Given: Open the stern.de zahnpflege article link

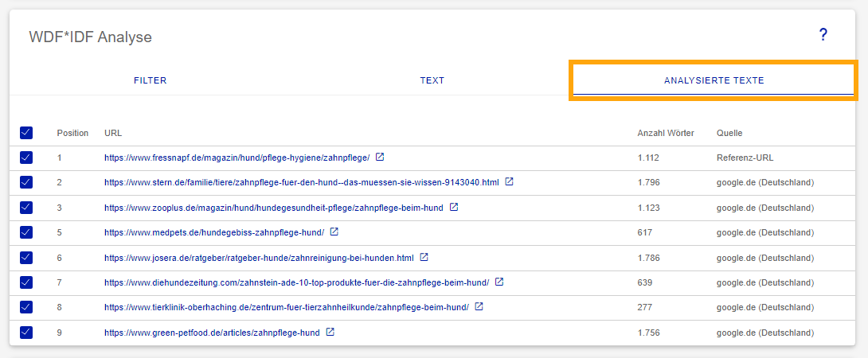Looking at the screenshot, I should click(302, 182).
